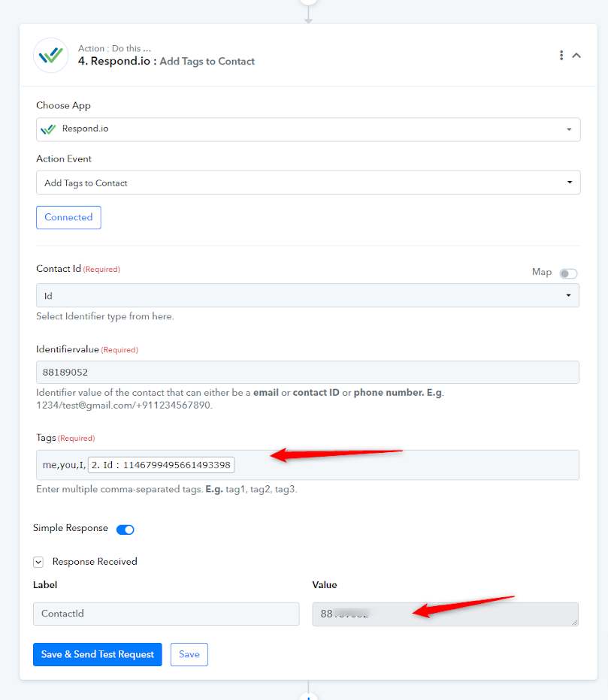The width and height of the screenshot is (608, 700).
Task: Click the Connected button
Action: click(x=68, y=217)
